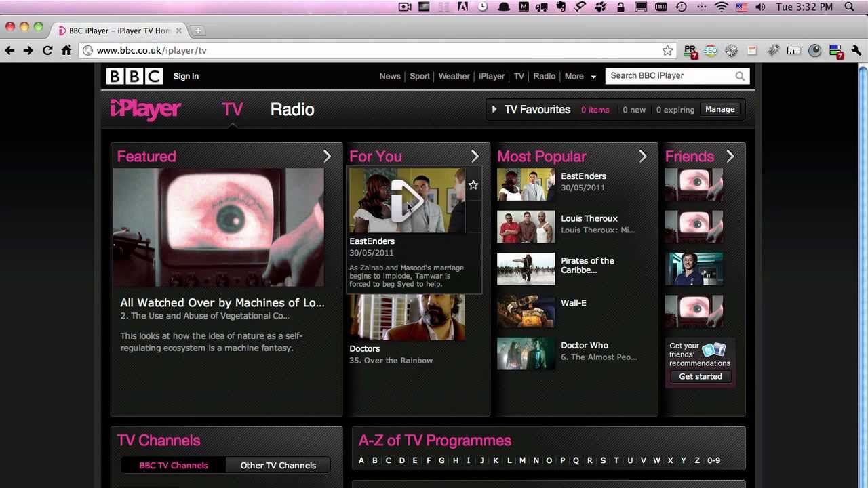Open the Featured eye-on-television thumbnail
The image size is (868, 488).
point(218,228)
